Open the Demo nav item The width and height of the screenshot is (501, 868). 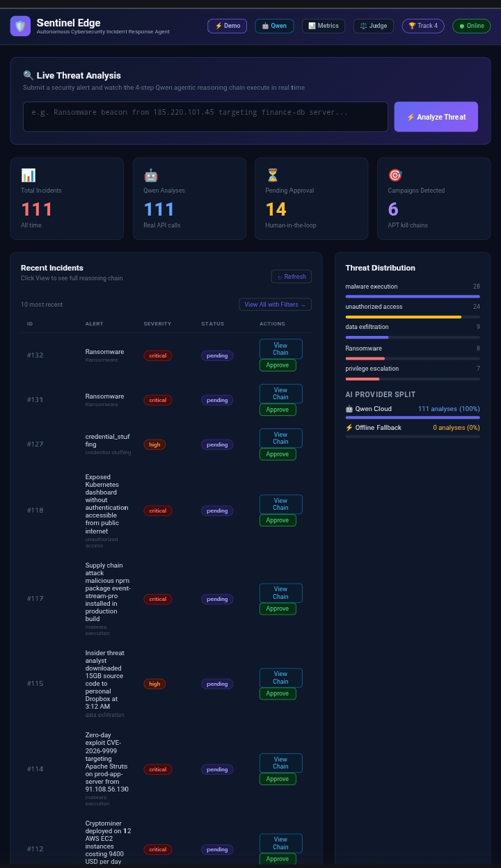[x=228, y=26]
